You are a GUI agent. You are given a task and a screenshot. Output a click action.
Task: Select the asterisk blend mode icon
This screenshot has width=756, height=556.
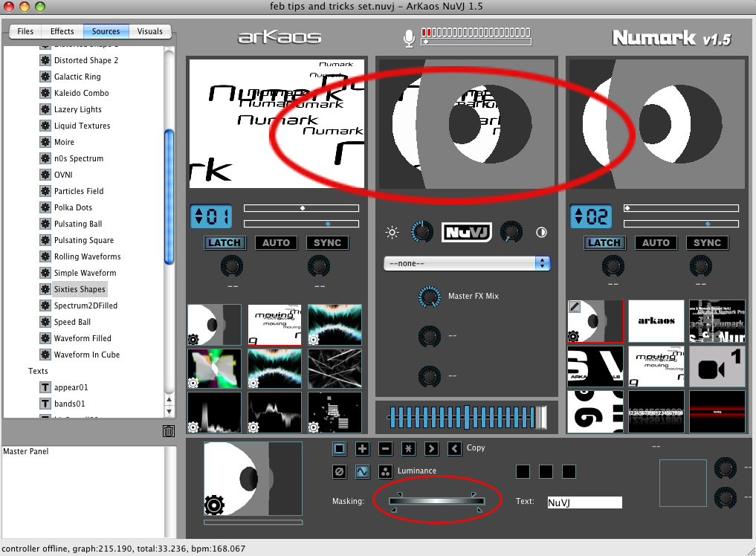[408, 449]
